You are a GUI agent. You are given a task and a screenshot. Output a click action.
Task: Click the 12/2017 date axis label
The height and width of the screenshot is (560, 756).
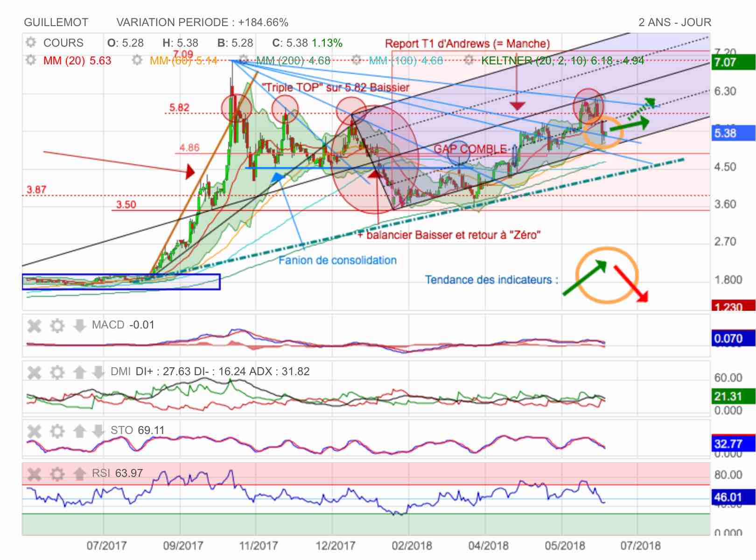coord(336,545)
